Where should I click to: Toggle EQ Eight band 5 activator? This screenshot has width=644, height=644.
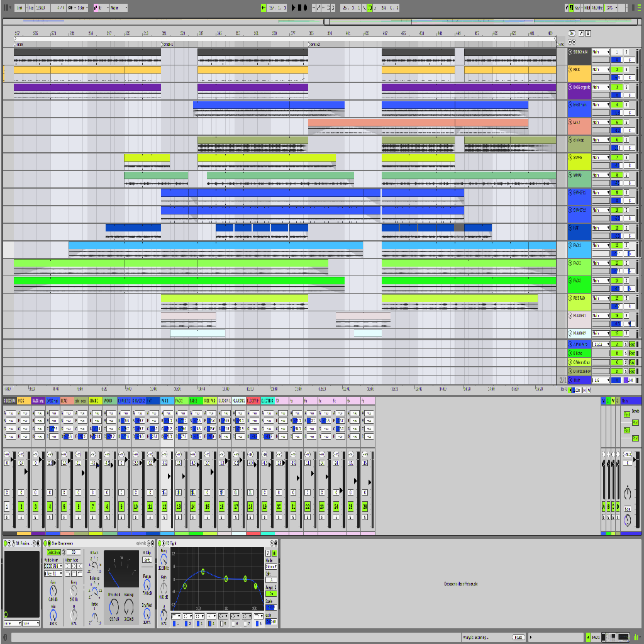click(222, 623)
